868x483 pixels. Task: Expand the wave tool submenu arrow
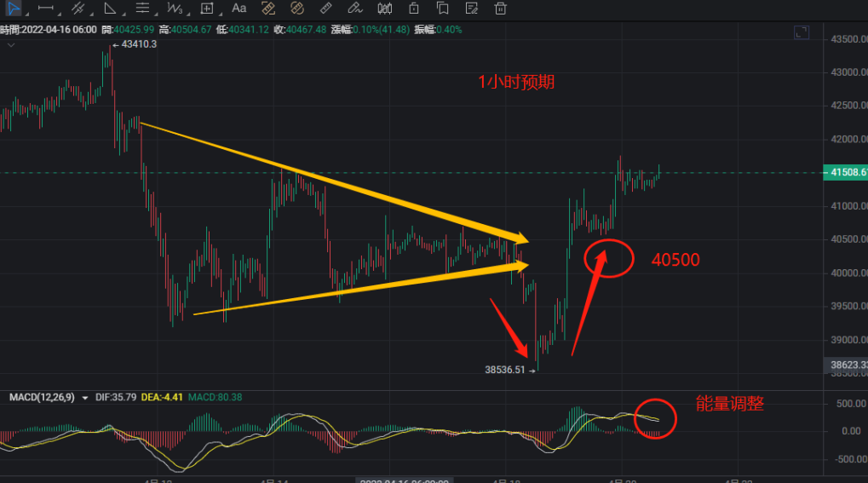coord(188,14)
